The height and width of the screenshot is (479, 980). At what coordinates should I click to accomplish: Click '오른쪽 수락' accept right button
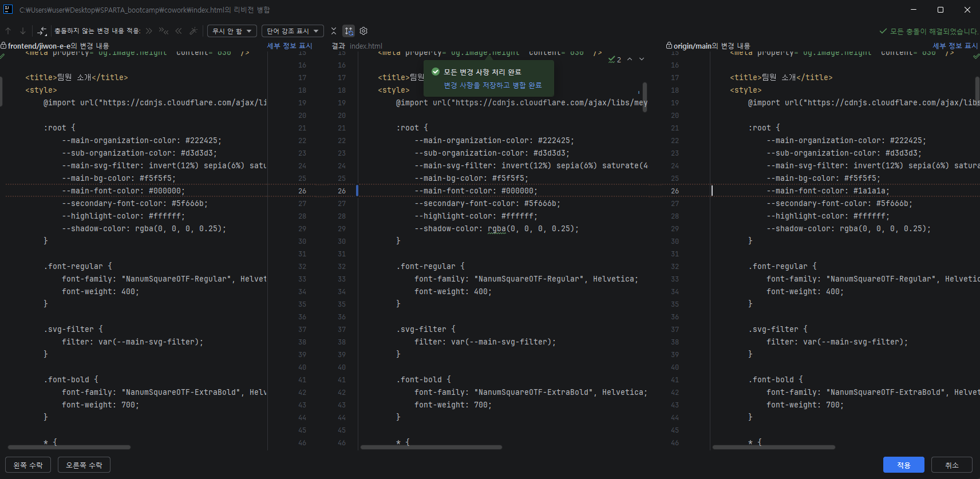pyautogui.click(x=84, y=465)
